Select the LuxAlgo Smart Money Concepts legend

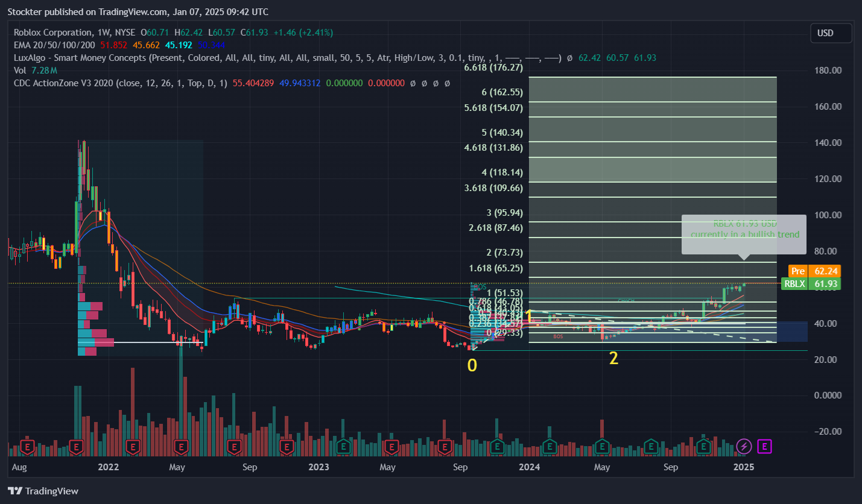click(x=287, y=58)
